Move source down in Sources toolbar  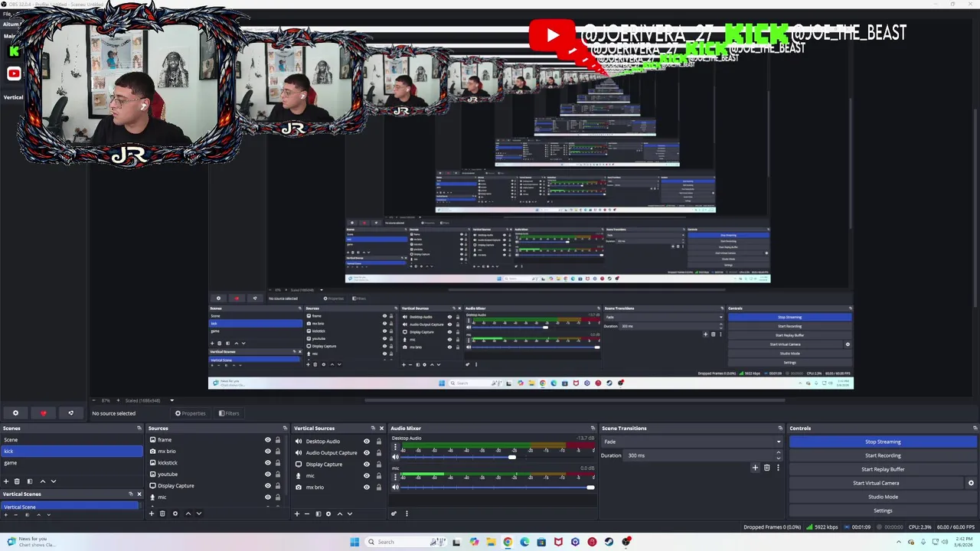coord(199,514)
